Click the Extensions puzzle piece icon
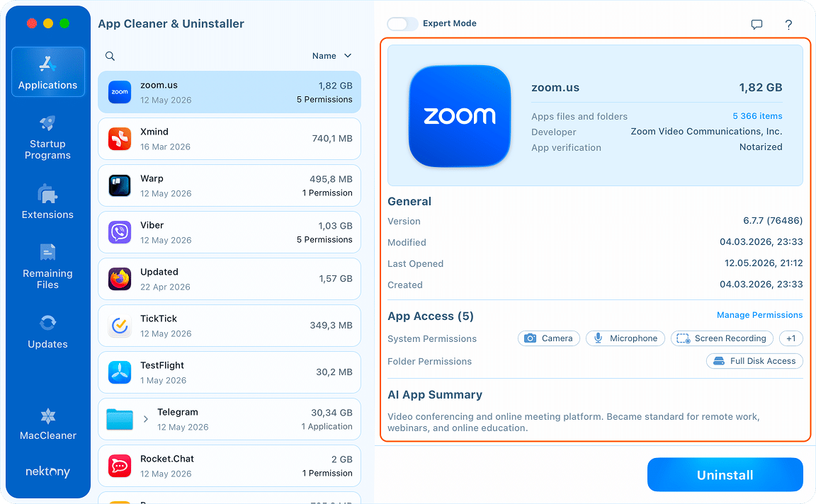The width and height of the screenshot is (816, 504). coord(47,193)
